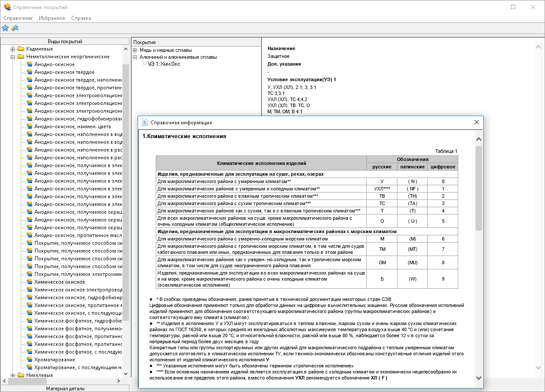
Task: Expand the Медь и медные сплавы node
Action: (x=135, y=50)
